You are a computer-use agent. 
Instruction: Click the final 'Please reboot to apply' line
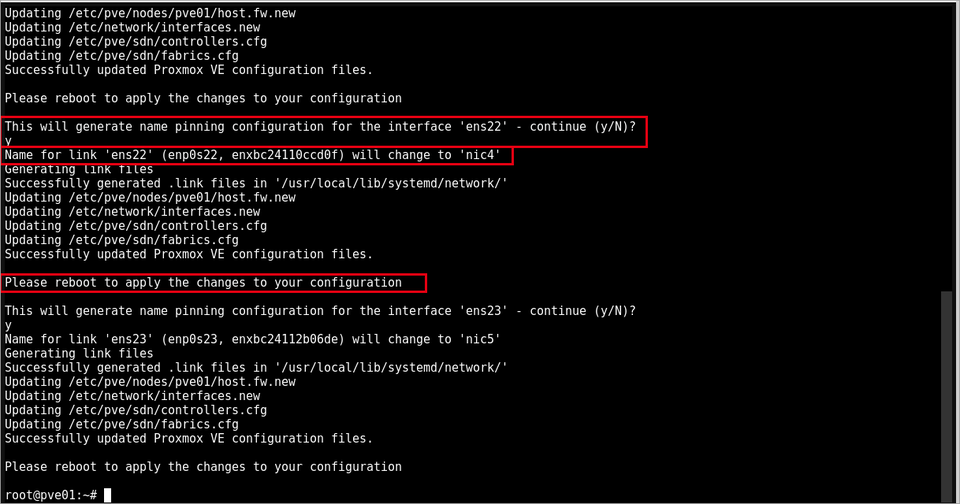(203, 467)
